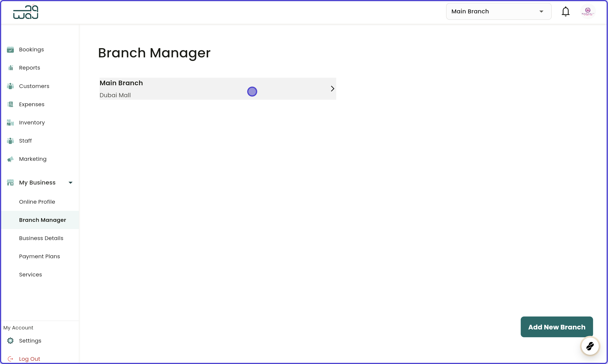Click the Customers group icon

[10, 86]
